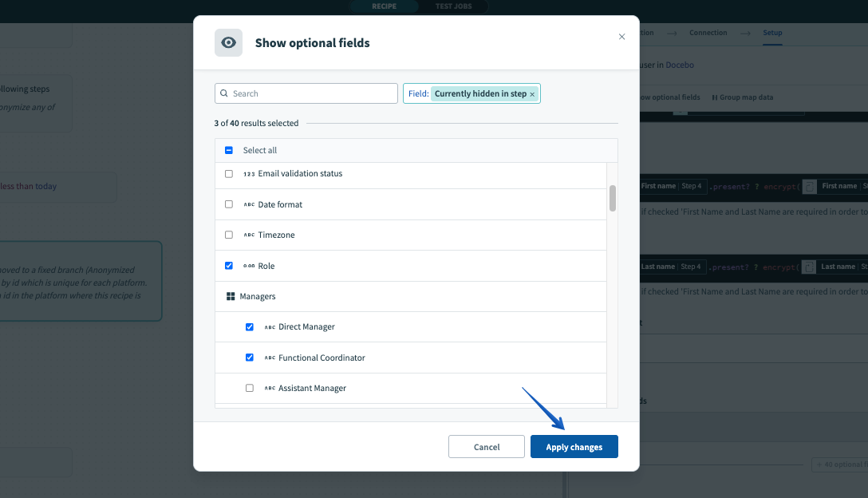This screenshot has height=498, width=868.
Task: Uncheck the Select all checkbox
Action: pyautogui.click(x=228, y=149)
